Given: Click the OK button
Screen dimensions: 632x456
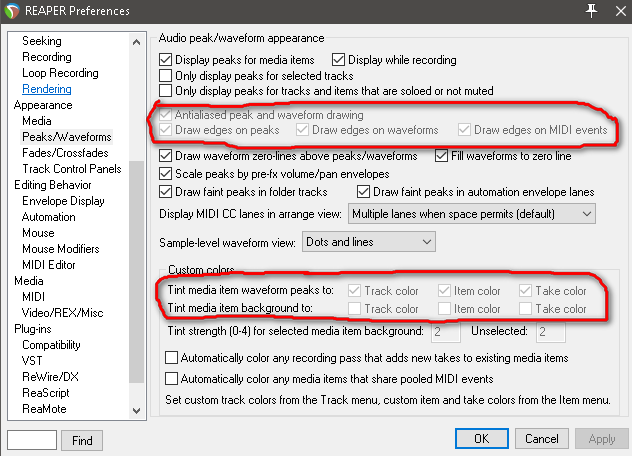Looking at the screenshot, I should pos(482,438).
